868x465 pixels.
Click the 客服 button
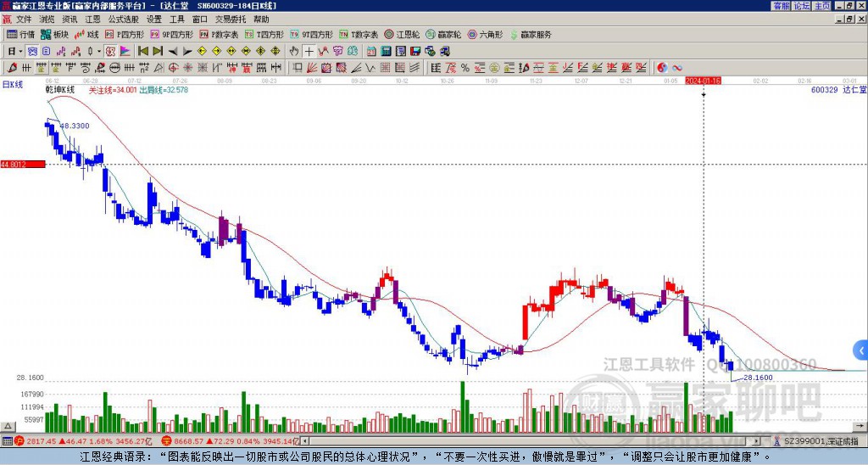coord(781,6)
